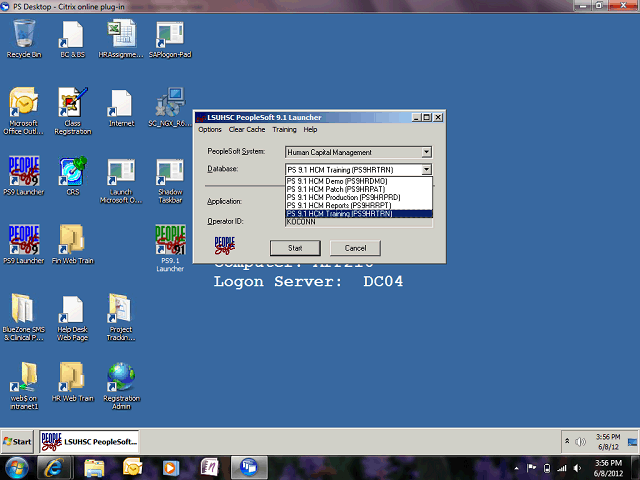Click the speaker icon in the inner Citrix tray

click(x=580, y=442)
